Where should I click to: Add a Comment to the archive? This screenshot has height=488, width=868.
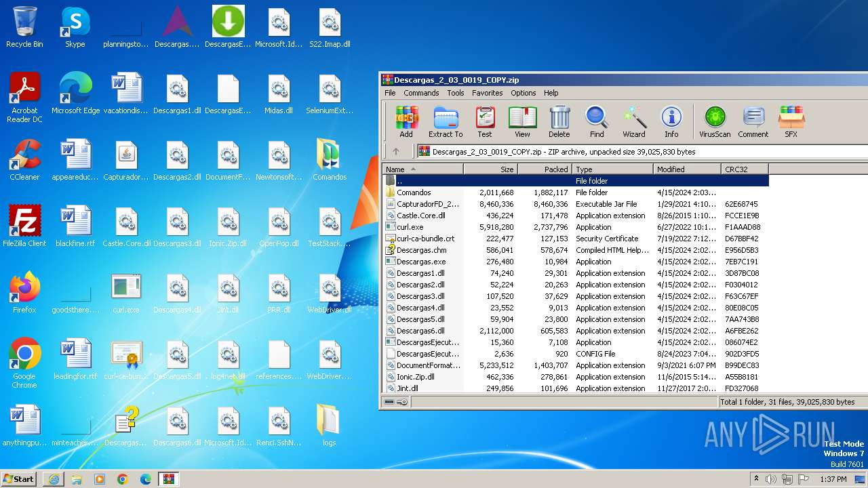[x=753, y=122]
